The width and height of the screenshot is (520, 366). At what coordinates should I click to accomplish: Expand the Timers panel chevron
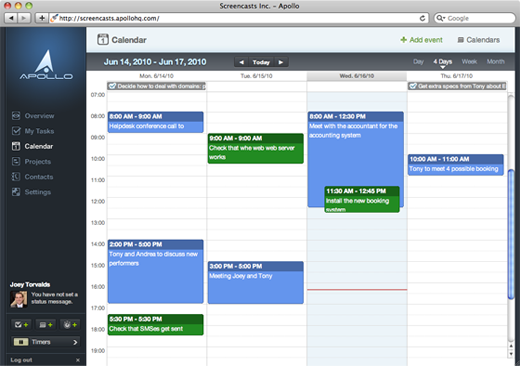pyautogui.click(x=75, y=342)
